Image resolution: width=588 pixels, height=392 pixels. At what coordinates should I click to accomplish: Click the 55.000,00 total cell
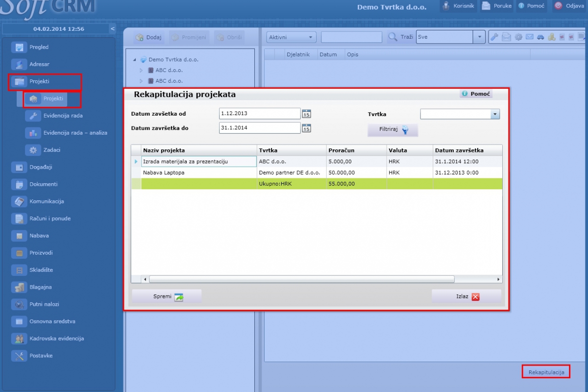point(356,184)
